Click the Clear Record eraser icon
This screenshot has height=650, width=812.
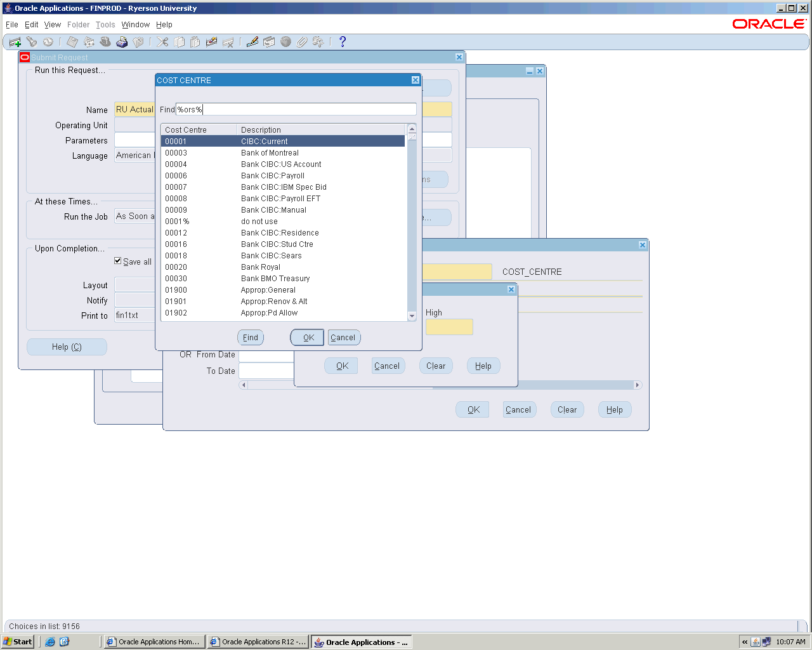tap(212, 42)
